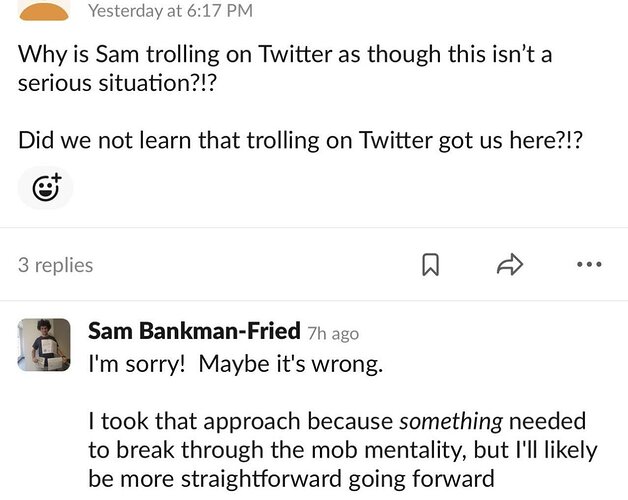Tap the italicized word "something"

451,421
